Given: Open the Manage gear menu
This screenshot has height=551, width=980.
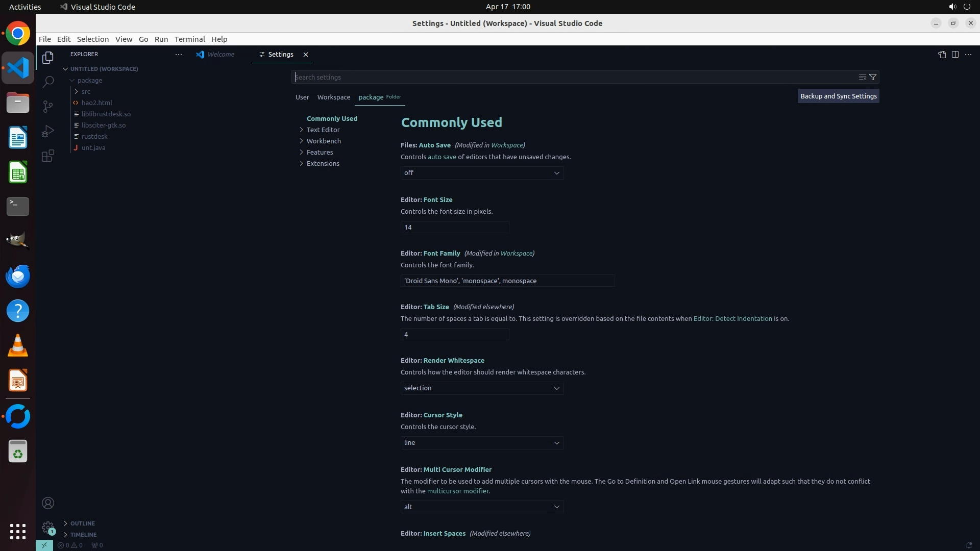Looking at the screenshot, I should (48, 528).
